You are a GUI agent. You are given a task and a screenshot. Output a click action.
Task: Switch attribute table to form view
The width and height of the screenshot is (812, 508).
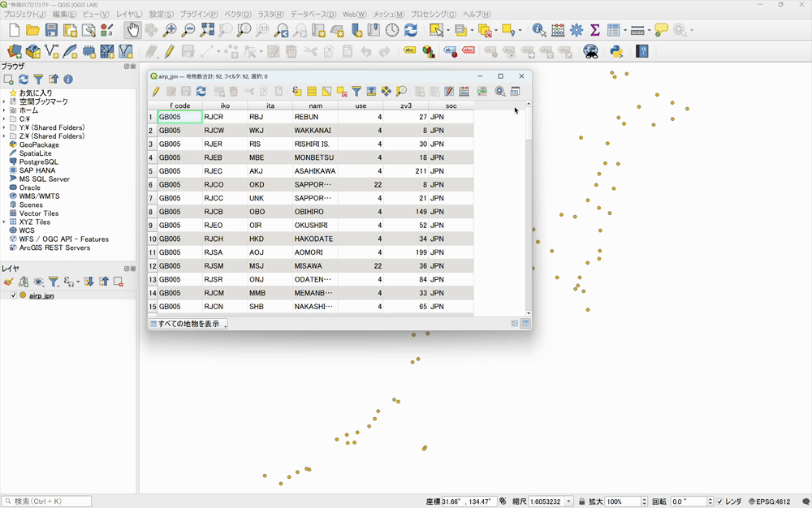(x=515, y=323)
